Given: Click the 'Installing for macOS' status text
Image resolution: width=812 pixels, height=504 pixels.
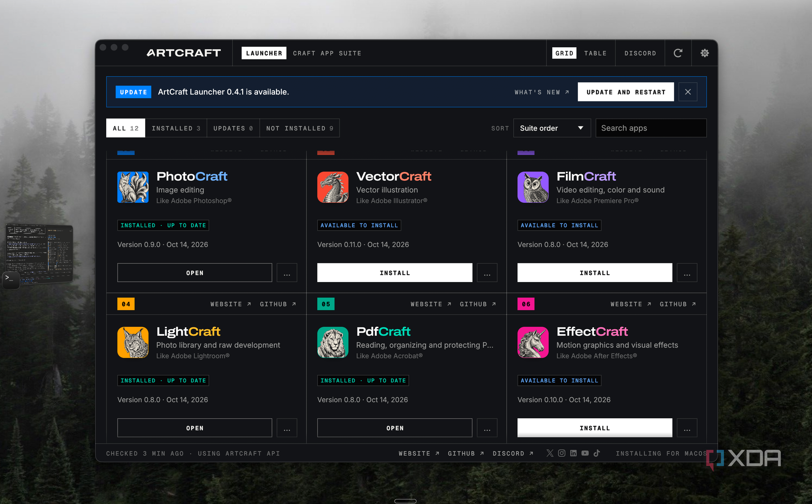Looking at the screenshot, I should click(x=662, y=453).
